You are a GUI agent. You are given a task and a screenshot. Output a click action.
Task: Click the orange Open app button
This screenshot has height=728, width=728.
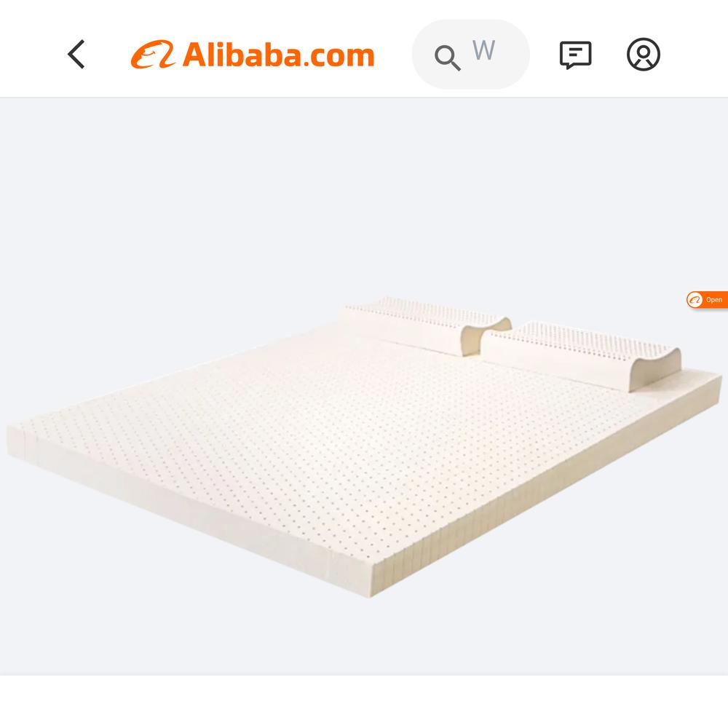707,300
